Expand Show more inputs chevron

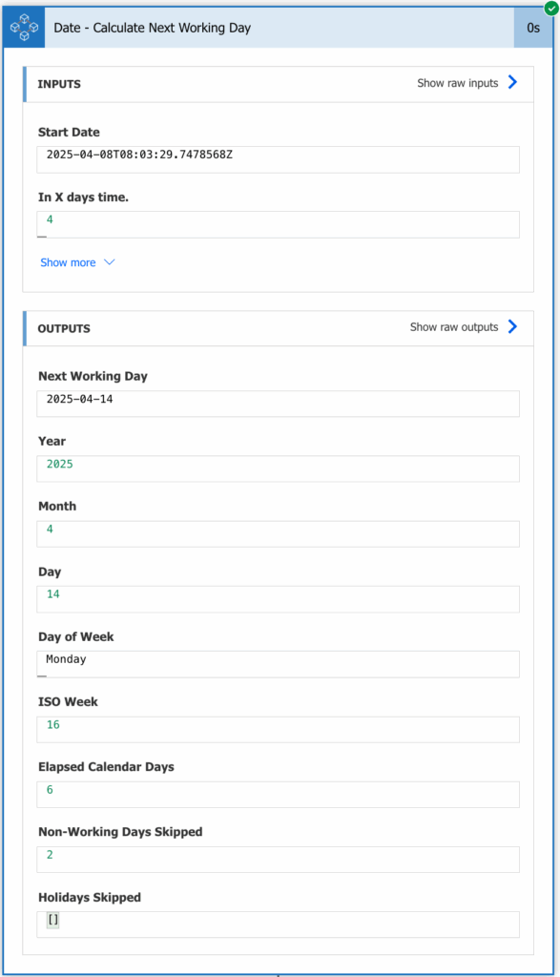[109, 262]
